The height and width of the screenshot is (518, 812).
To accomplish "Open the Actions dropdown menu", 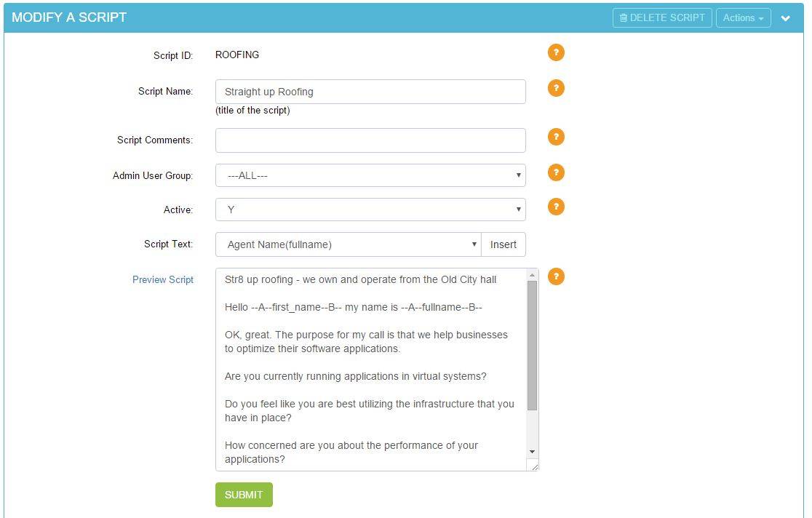I will [x=743, y=17].
